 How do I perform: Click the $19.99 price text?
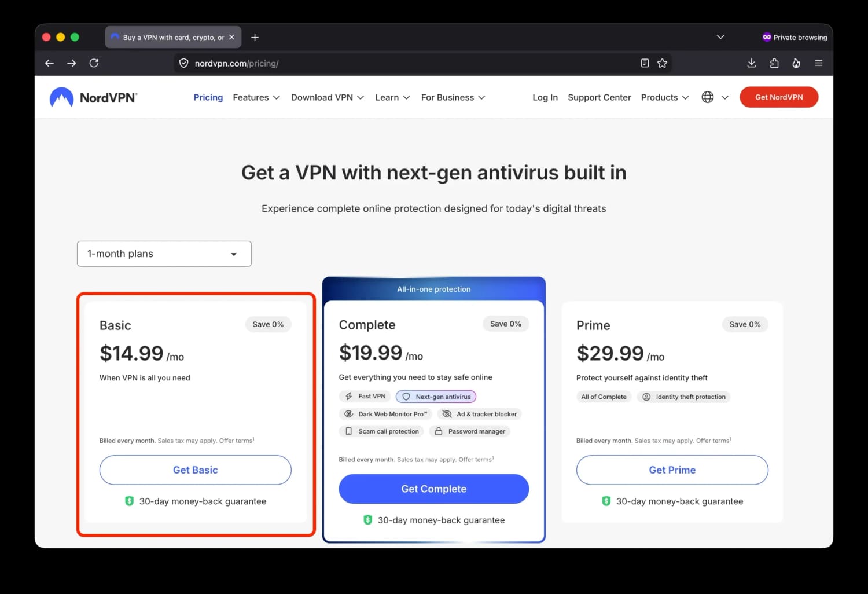click(370, 353)
